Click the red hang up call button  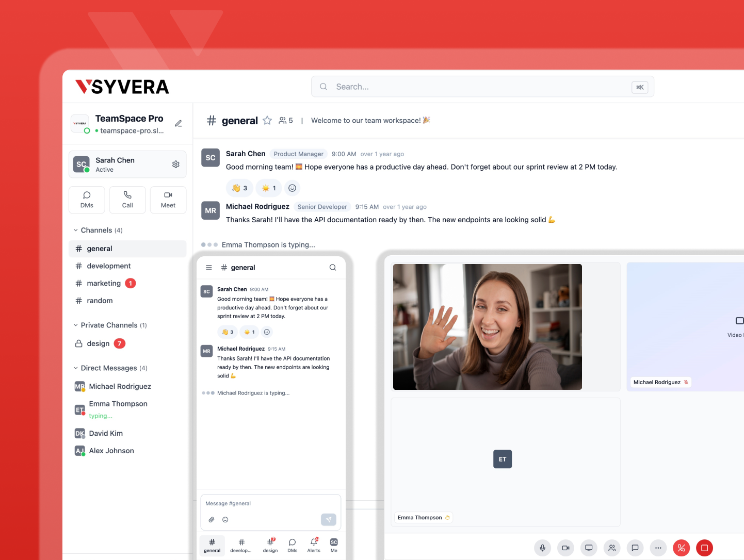pos(681,548)
